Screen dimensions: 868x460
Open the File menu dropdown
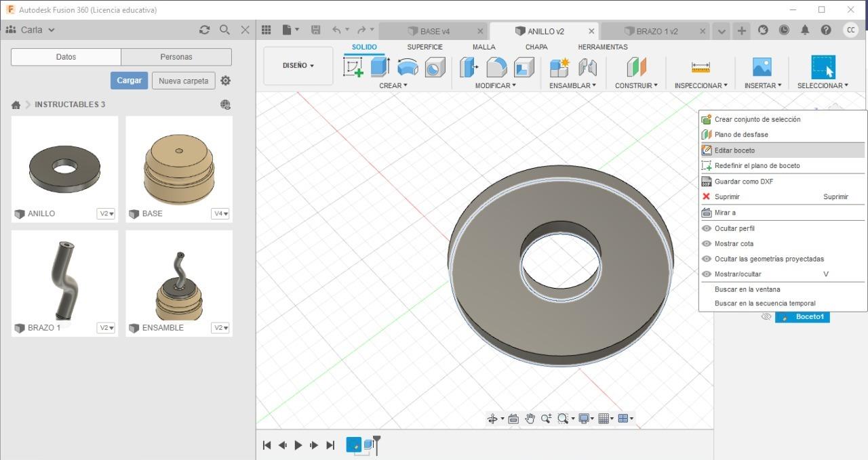coord(291,30)
